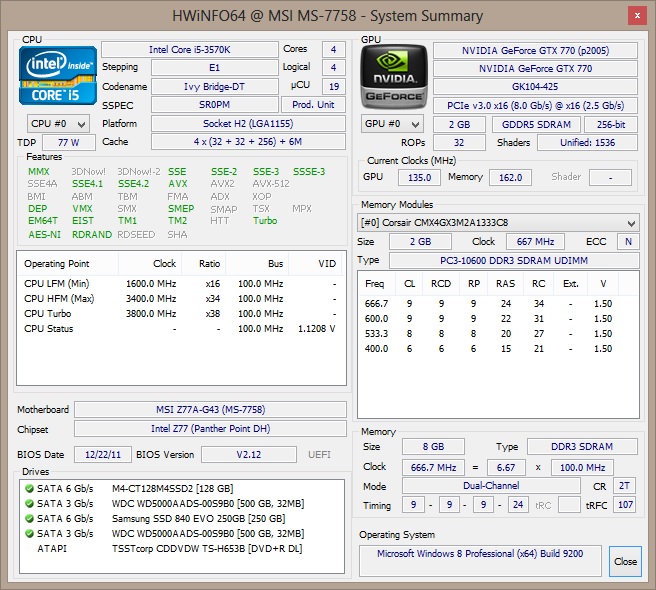This screenshot has width=656, height=590.
Task: Select the 600.0 frequency timing row
Action: (x=498, y=319)
